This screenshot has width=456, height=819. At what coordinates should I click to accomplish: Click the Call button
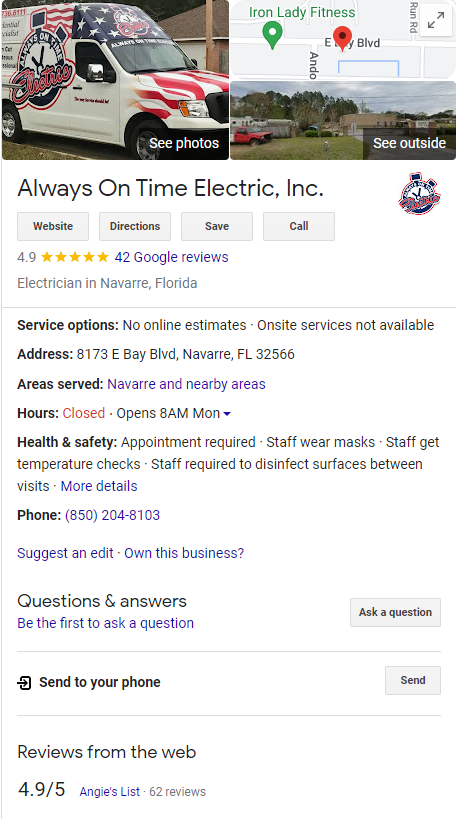[x=299, y=226]
